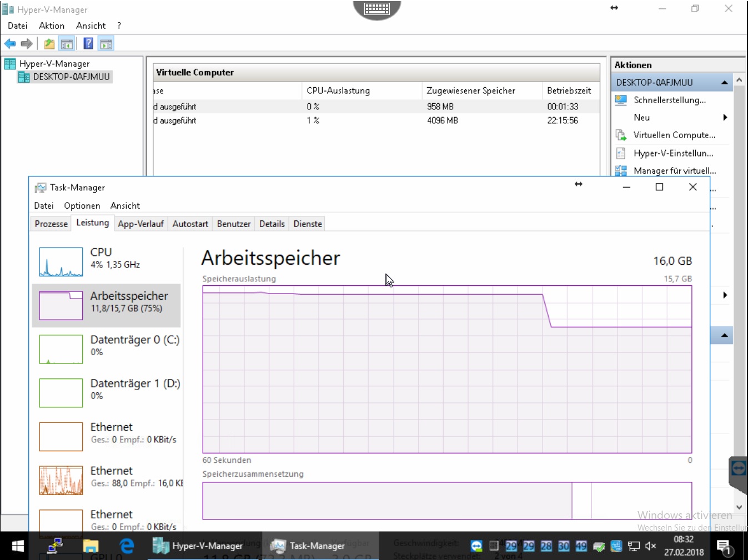Click the Back arrow in Hyper-V-Manager toolbar
Viewport: 748px width, 560px height.
10,44
